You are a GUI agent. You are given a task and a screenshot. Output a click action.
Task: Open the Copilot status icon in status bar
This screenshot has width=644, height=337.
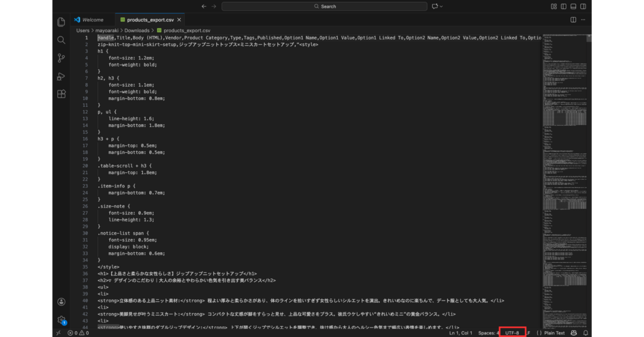coord(574,333)
